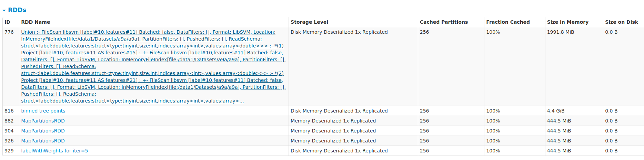Open MapPartitionsRDD link in row 904
Screen dimensions: 644x160
point(43,131)
